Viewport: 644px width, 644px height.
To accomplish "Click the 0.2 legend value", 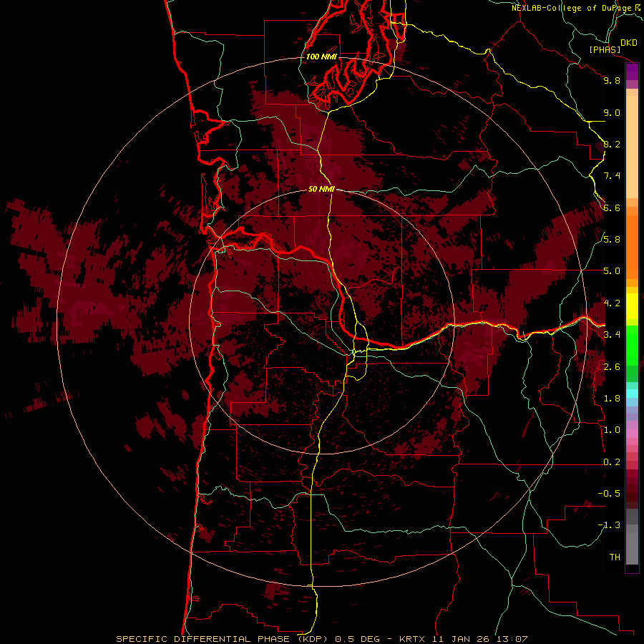I will click(x=612, y=462).
